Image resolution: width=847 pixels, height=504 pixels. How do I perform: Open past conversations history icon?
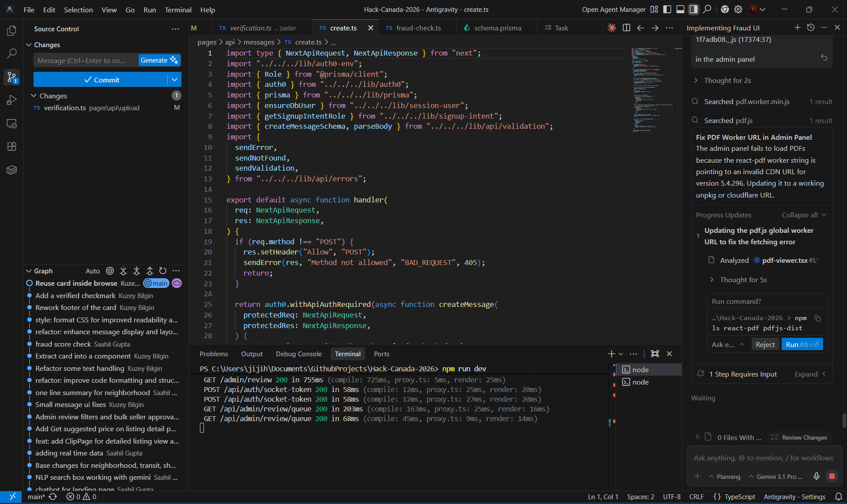810,27
